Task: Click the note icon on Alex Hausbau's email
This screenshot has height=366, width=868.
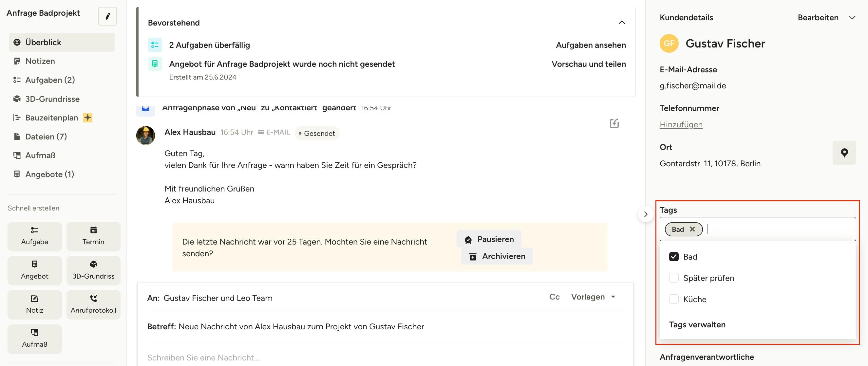Action: pyautogui.click(x=614, y=123)
